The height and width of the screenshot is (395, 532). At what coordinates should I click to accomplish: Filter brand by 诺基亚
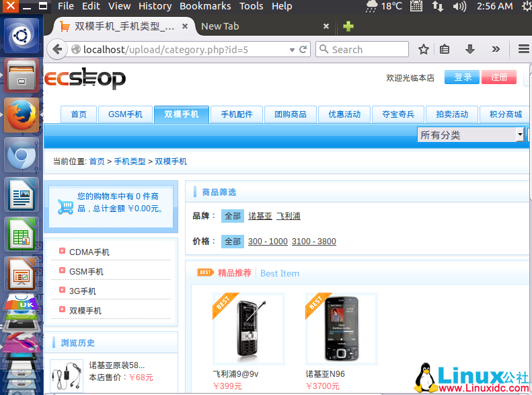point(260,216)
